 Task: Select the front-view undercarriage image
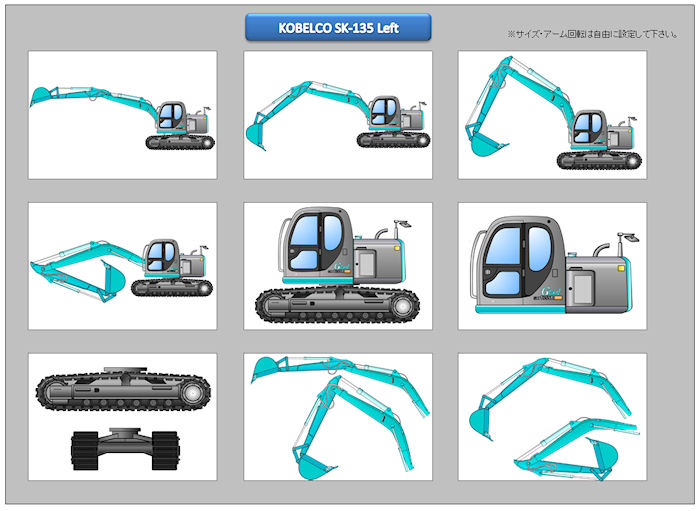point(125,449)
